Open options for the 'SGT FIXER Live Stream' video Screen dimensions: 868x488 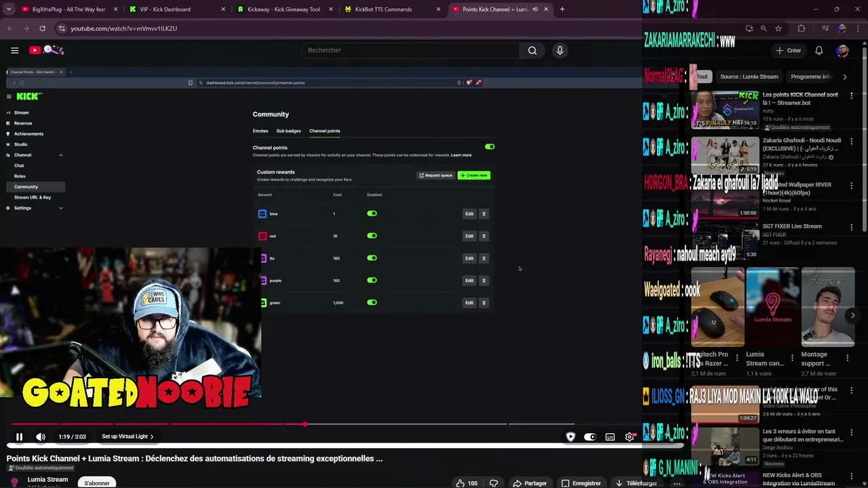click(x=852, y=227)
